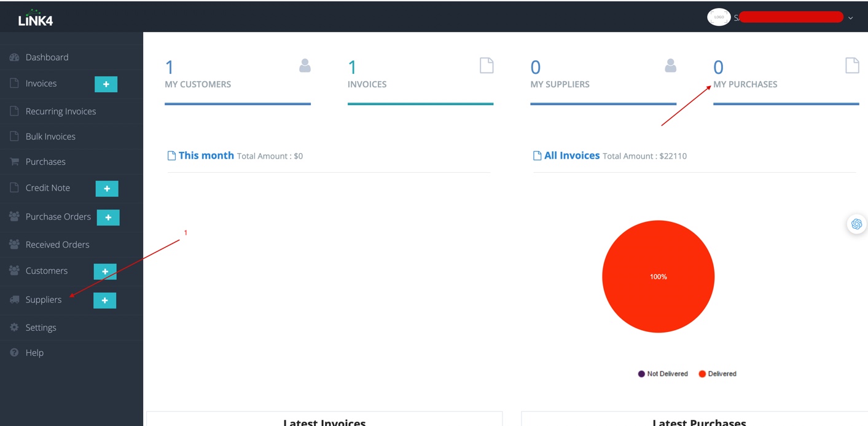Click the LiNK4 logo

[36, 18]
